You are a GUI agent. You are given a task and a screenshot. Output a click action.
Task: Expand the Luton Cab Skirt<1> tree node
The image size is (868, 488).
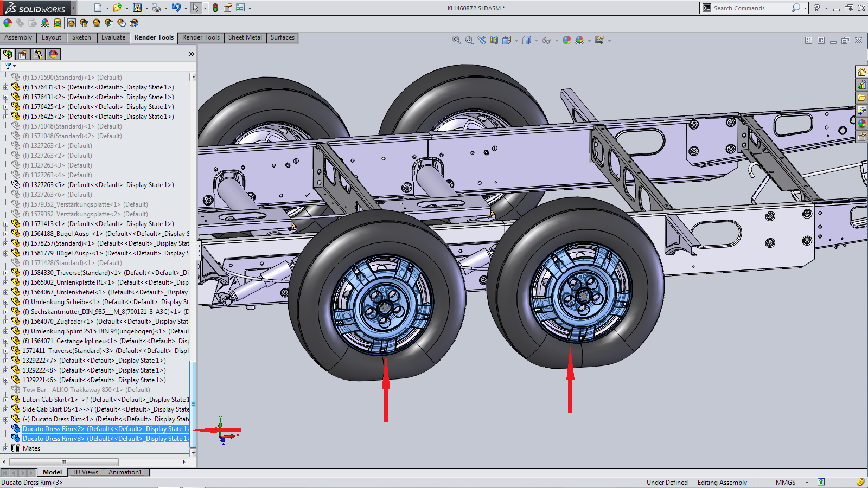click(6, 400)
